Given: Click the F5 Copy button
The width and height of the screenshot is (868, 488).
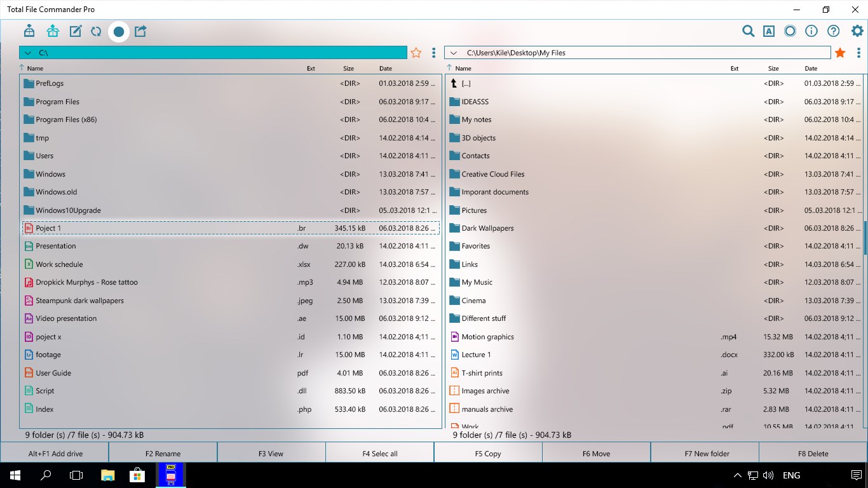Looking at the screenshot, I should pos(488,453).
